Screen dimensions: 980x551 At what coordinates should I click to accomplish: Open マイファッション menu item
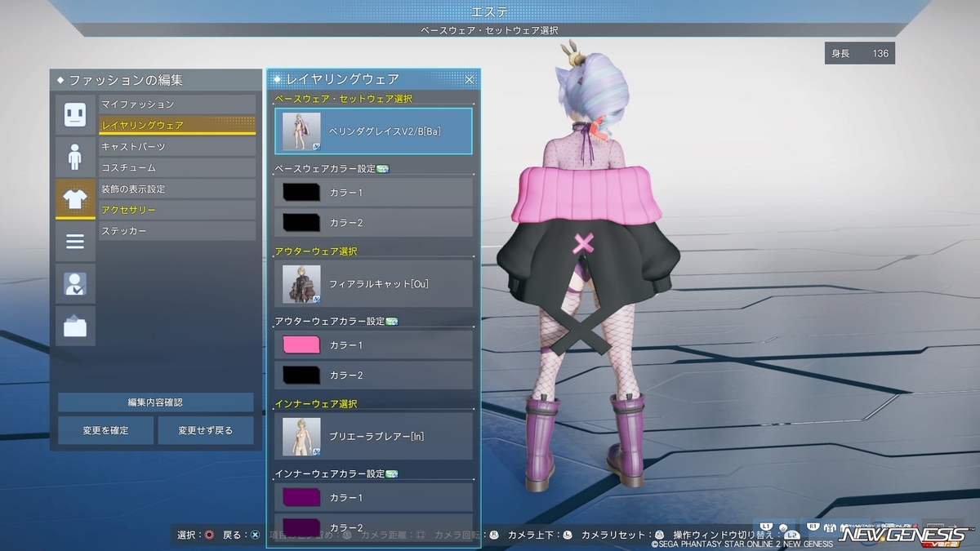tap(177, 104)
